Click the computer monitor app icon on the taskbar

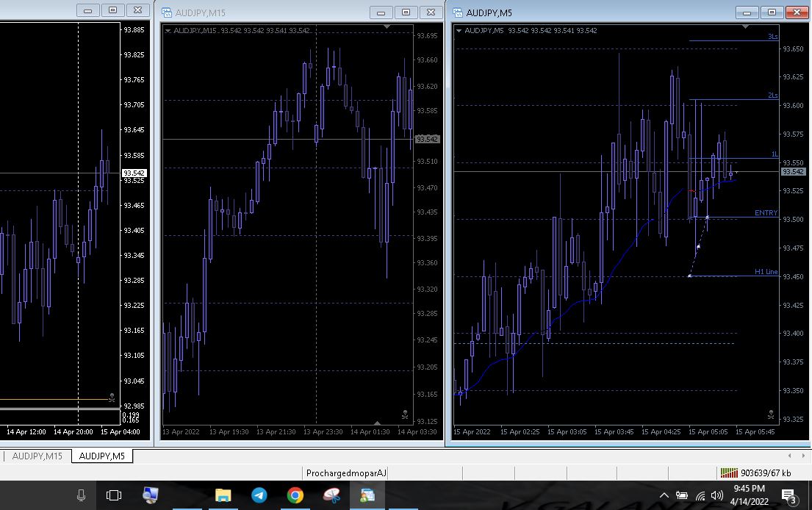coord(150,495)
